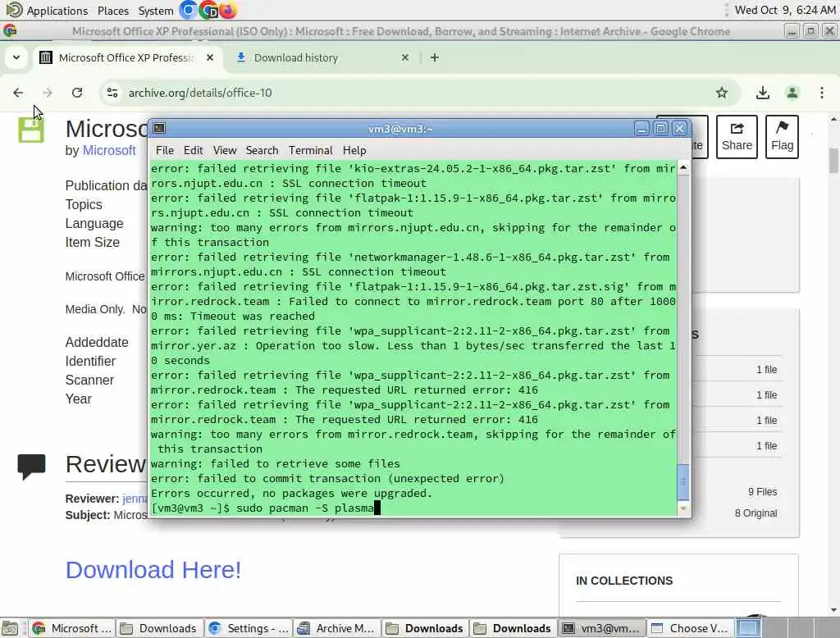Click the terminal scrollbar thumb
The height and width of the screenshot is (638, 840).
click(683, 482)
